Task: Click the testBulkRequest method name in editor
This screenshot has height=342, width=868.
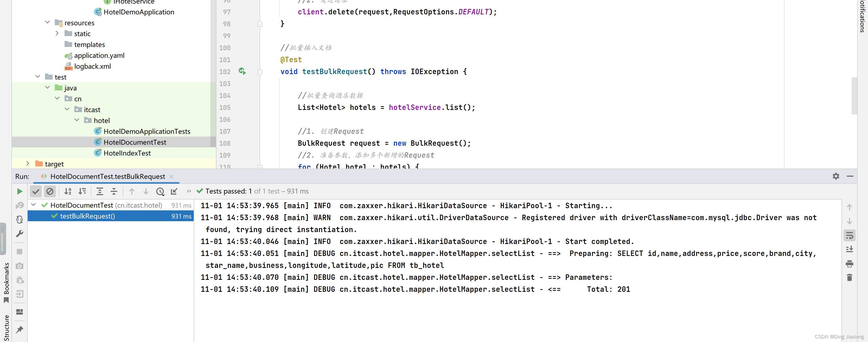Action: coord(334,71)
